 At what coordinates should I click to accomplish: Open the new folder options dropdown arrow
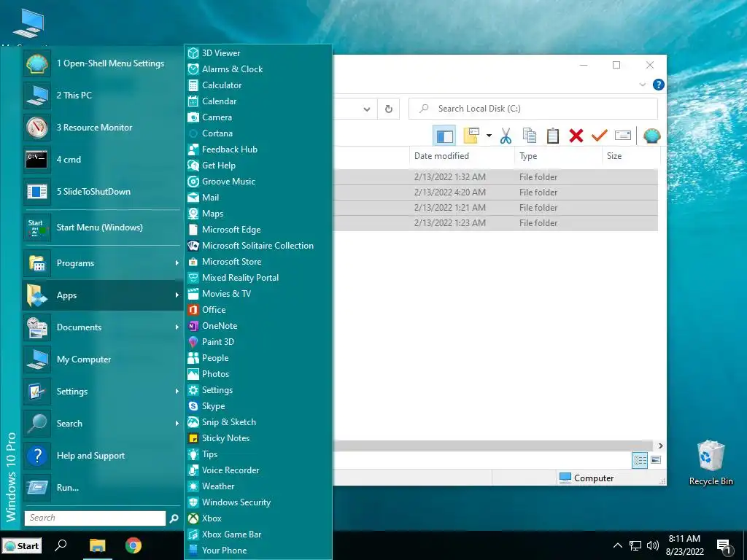point(489,136)
